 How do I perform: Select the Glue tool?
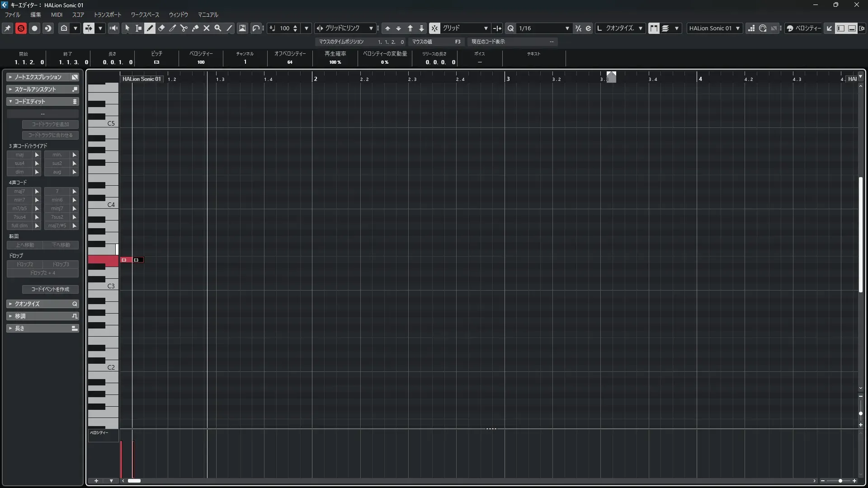[x=195, y=28]
